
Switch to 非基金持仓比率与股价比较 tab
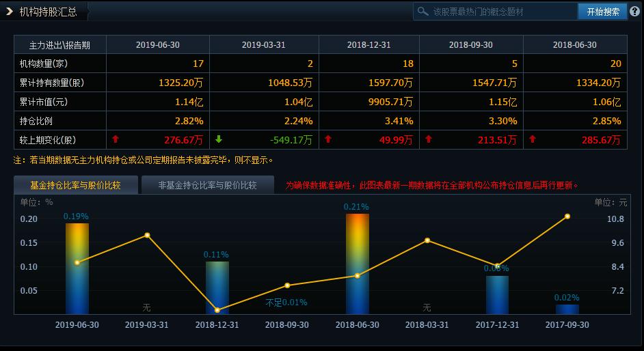coord(208,185)
